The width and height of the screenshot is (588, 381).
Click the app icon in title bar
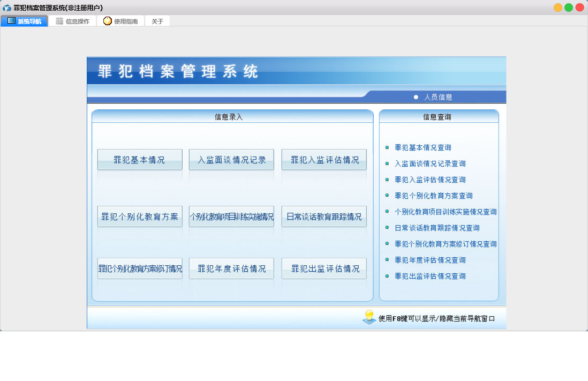[x=7, y=8]
